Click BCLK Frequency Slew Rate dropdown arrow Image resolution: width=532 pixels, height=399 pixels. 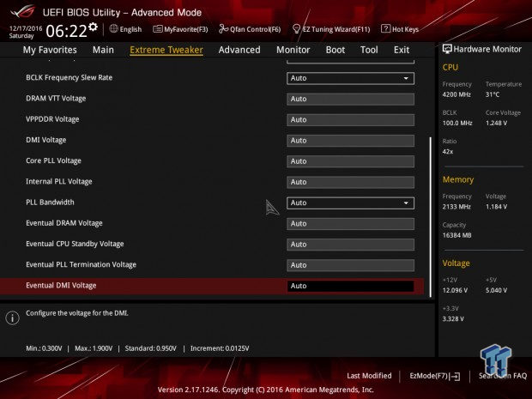click(x=406, y=78)
